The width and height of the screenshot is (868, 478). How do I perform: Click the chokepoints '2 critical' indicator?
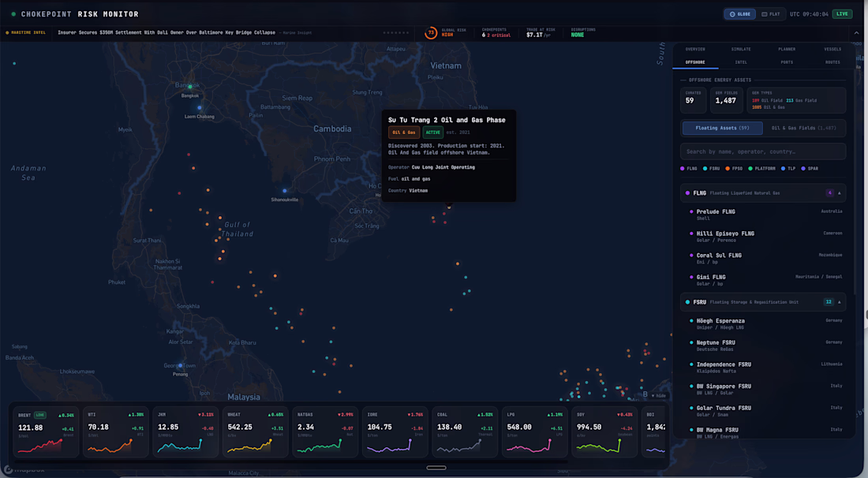498,35
